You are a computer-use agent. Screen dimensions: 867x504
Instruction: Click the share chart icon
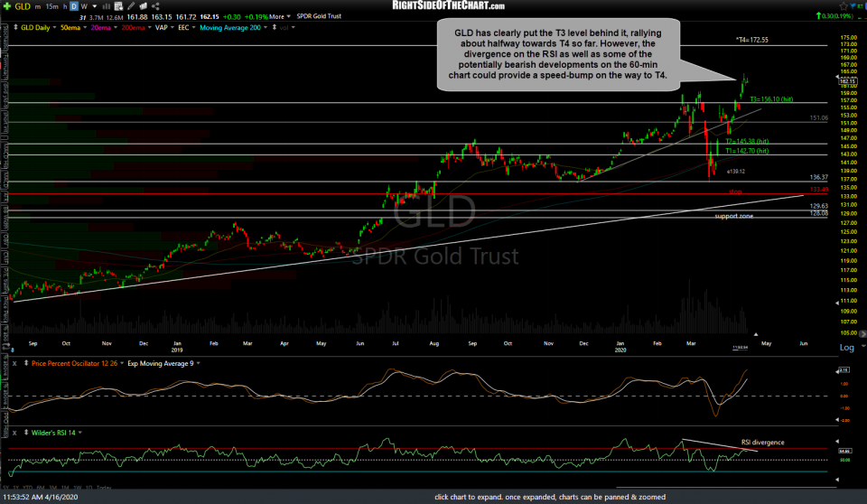(155, 6)
